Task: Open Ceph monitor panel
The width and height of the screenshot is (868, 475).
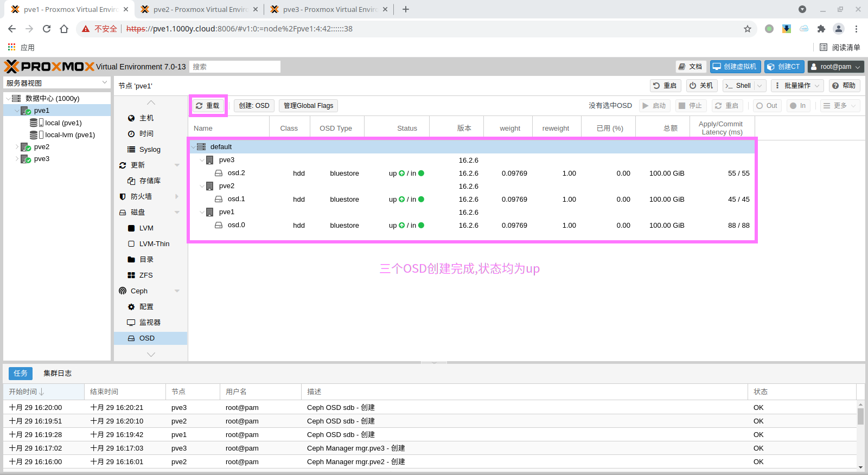Action: coord(149,323)
